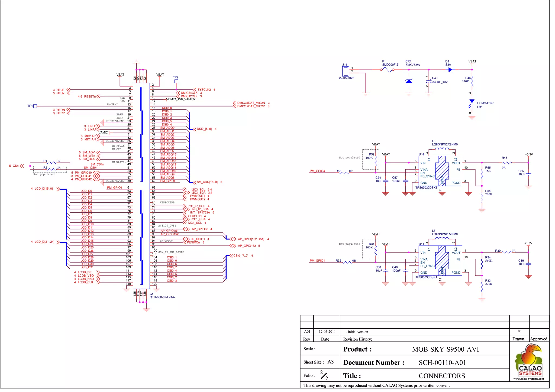This screenshot has width=555, height=392.
Task: Select the LCD_D[15..0] bus port label
Action: 44,189
